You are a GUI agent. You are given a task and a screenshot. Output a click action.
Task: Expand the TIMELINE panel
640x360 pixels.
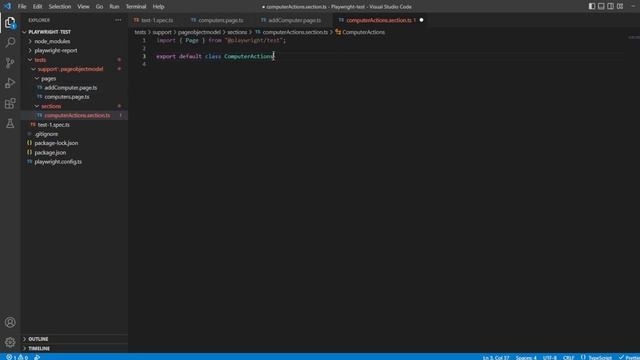(39, 349)
